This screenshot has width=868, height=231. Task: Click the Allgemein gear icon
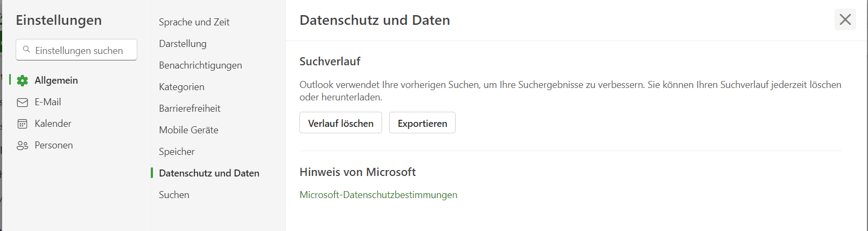click(22, 81)
